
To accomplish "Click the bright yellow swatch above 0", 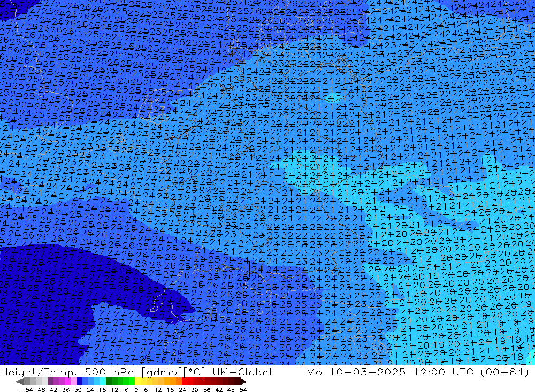I will pos(137,381).
